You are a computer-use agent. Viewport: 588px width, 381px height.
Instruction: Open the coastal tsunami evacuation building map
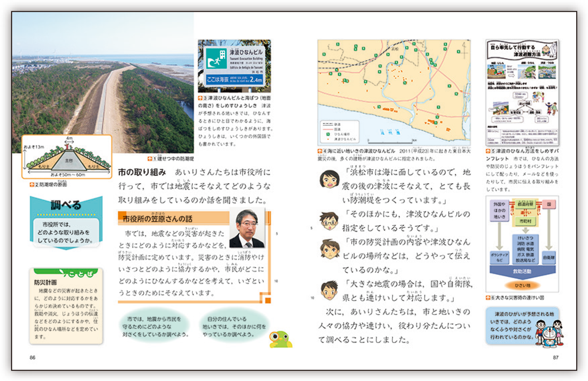pos(393,92)
